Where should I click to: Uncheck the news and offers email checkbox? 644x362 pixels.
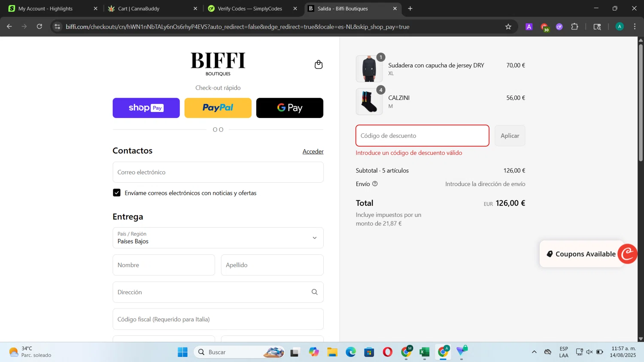coord(117,193)
